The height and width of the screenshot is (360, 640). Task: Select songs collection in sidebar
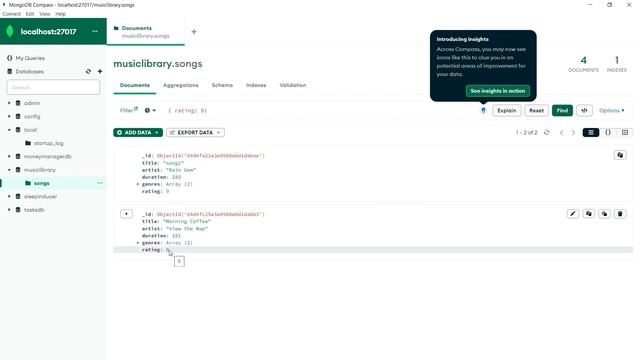pos(41,183)
